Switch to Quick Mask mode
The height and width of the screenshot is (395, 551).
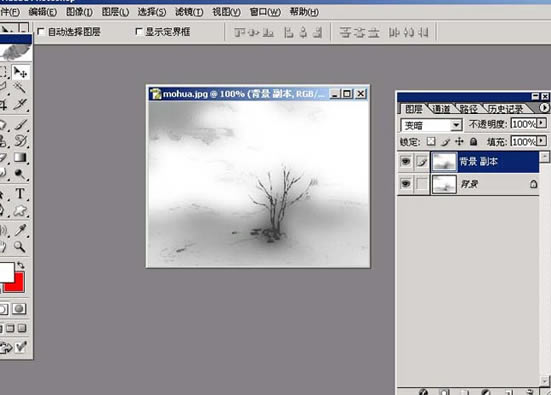tap(19, 309)
